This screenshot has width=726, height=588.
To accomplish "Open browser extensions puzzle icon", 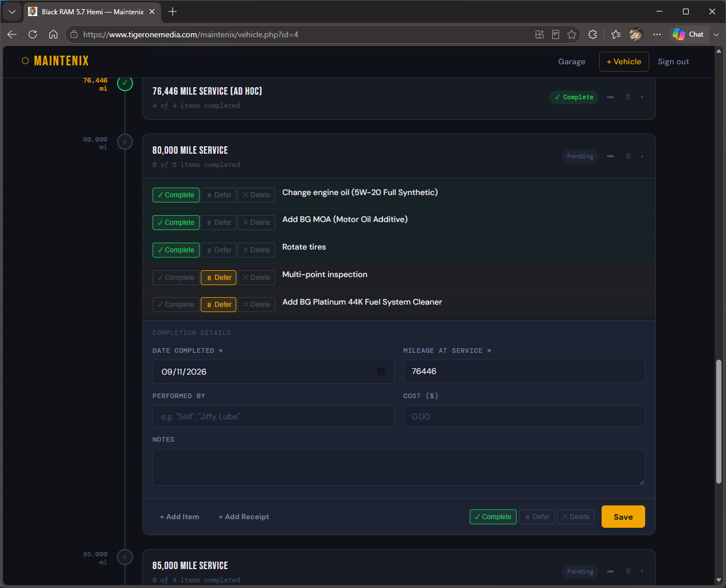I will tap(593, 34).
